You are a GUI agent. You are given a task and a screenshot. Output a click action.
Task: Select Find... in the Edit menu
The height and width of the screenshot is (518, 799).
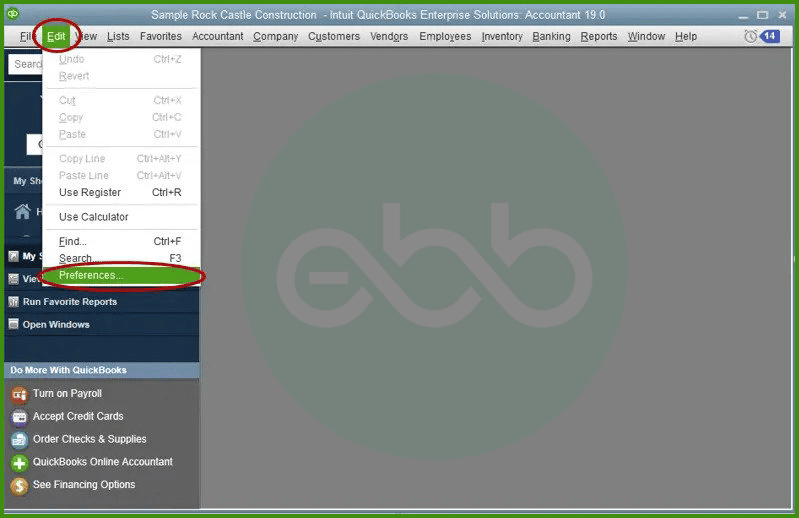click(x=121, y=241)
